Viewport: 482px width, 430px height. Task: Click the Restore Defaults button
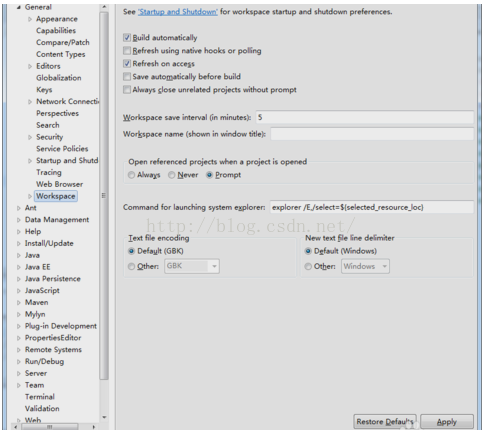[x=385, y=422]
